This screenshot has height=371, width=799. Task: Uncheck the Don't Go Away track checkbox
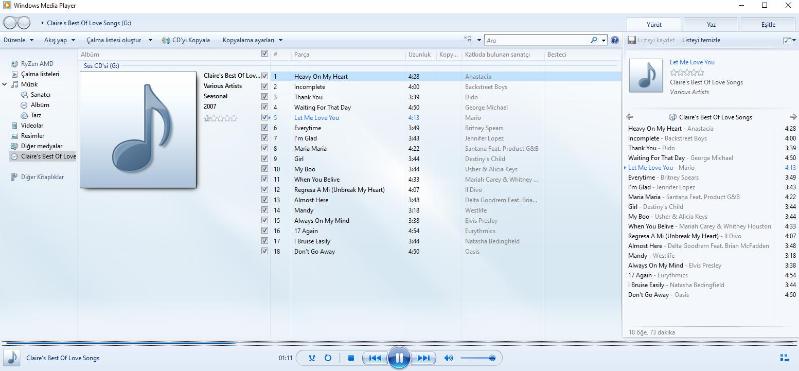click(264, 251)
